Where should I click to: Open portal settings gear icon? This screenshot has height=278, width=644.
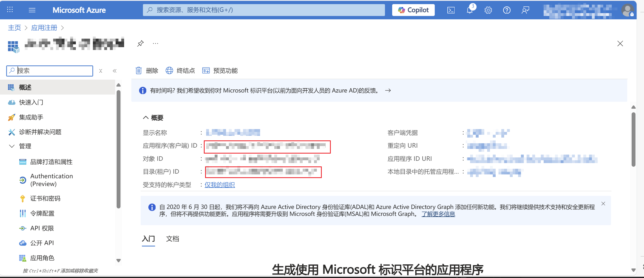tap(488, 10)
